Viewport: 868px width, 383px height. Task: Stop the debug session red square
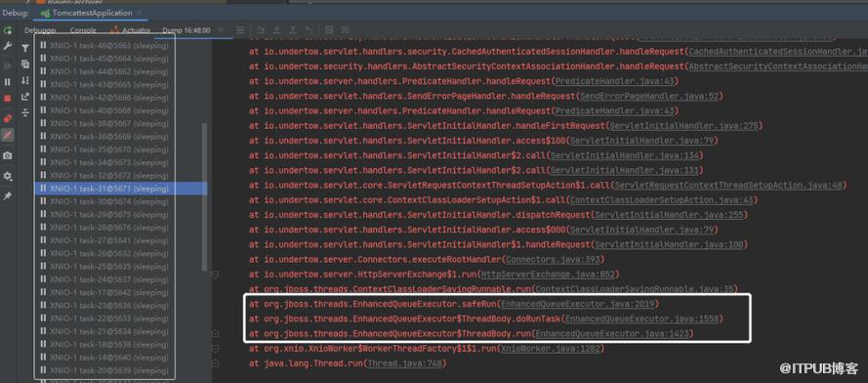7,99
